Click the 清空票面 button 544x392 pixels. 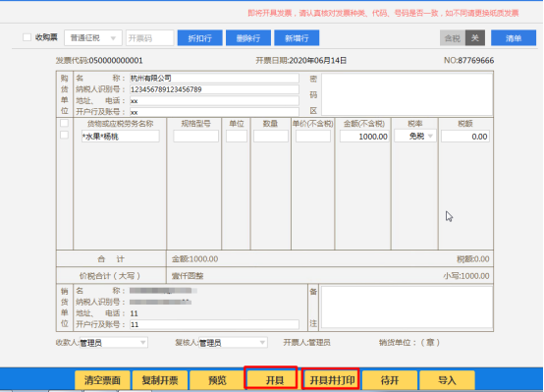(102, 380)
